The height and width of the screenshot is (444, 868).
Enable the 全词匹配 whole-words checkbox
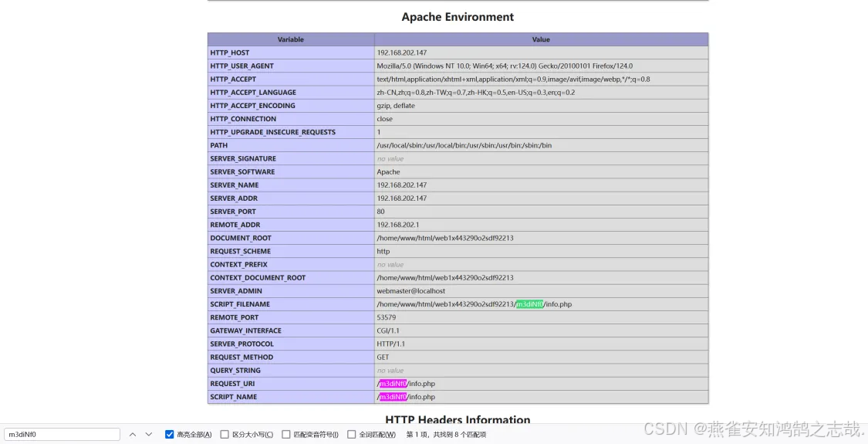point(352,435)
